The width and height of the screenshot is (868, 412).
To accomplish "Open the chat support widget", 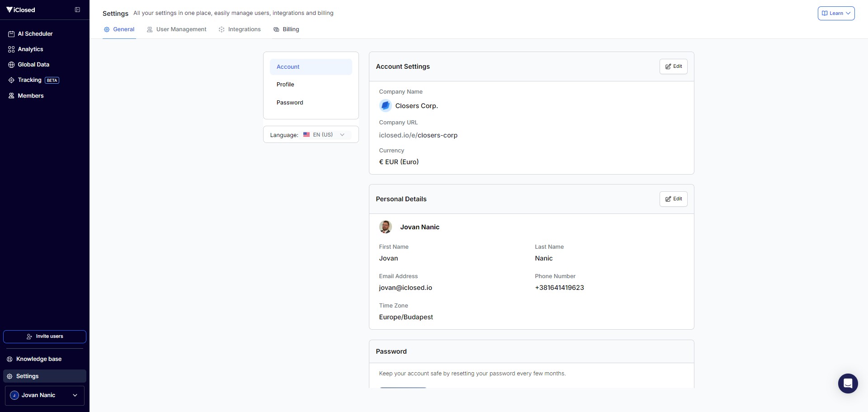I will [x=848, y=384].
